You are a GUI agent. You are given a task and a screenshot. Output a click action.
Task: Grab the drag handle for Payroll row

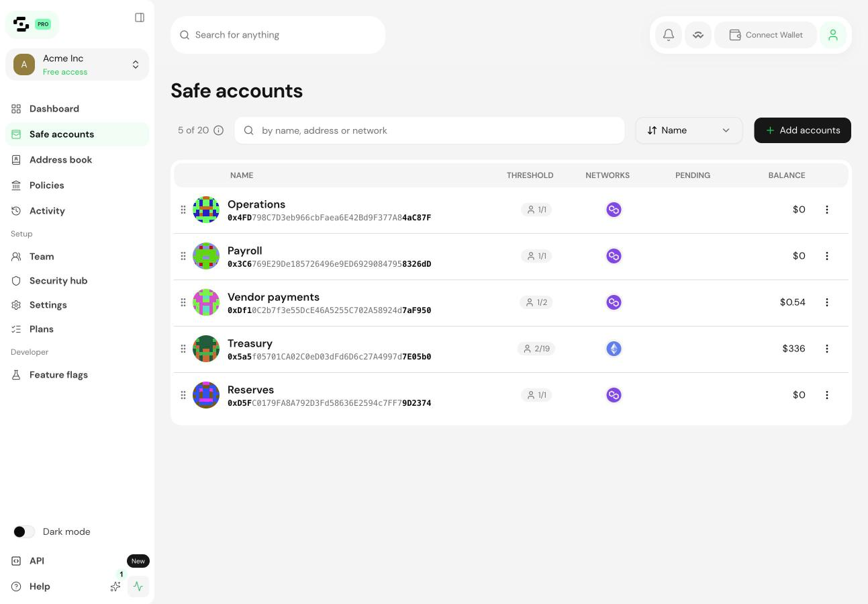point(183,256)
